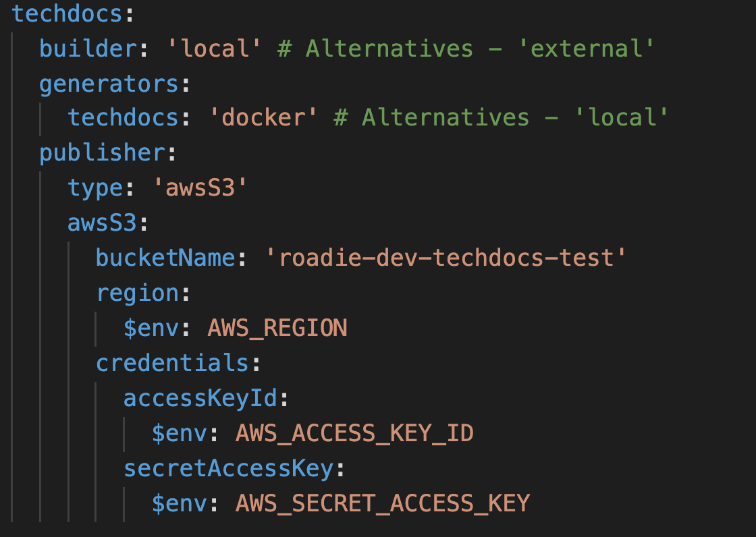The height and width of the screenshot is (537, 756).
Task: Click the 'awsS3' type string value
Action: (200, 188)
